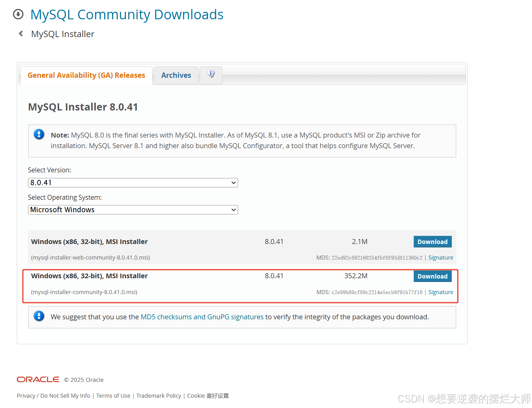The height and width of the screenshot is (408, 532).
Task: Click the 2.1M file size value
Action: (360, 242)
